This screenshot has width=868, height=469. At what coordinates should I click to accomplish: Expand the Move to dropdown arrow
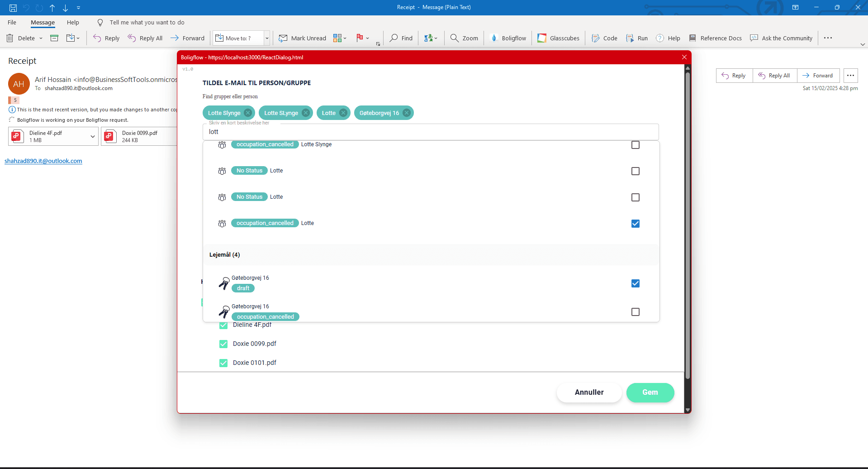[x=267, y=38]
